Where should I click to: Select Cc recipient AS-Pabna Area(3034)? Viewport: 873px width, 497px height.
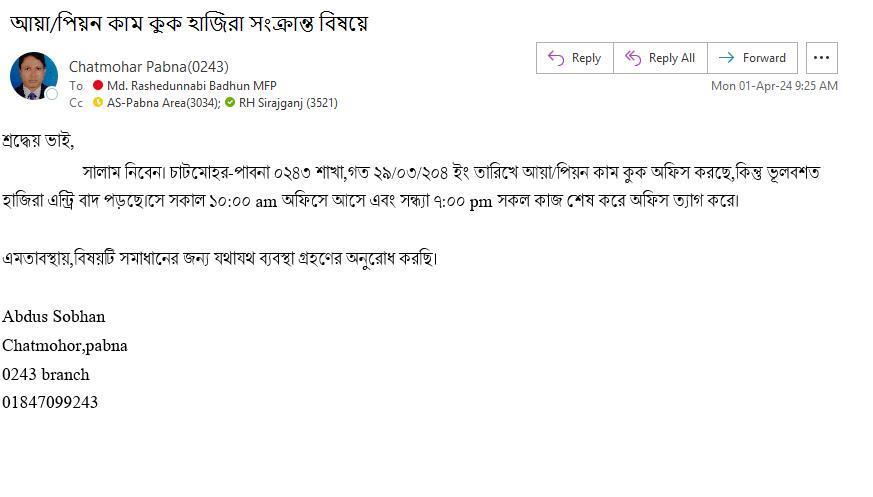(x=164, y=102)
